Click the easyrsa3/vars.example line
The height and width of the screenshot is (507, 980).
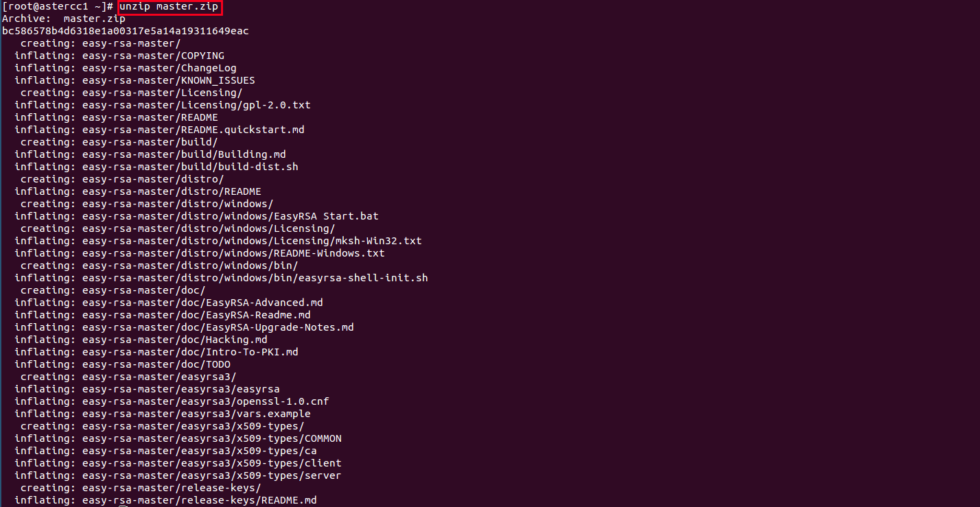point(163,414)
